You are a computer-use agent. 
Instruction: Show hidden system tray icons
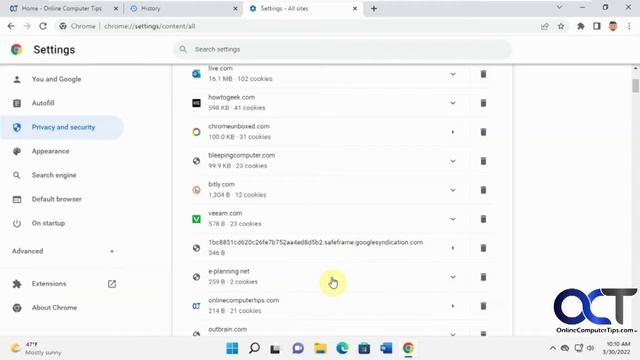click(553, 348)
